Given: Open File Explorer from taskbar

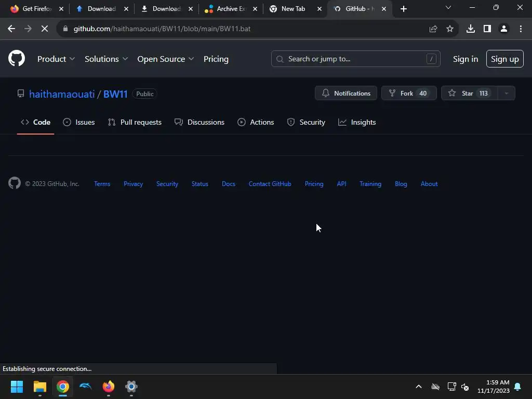Looking at the screenshot, I should [x=39, y=387].
